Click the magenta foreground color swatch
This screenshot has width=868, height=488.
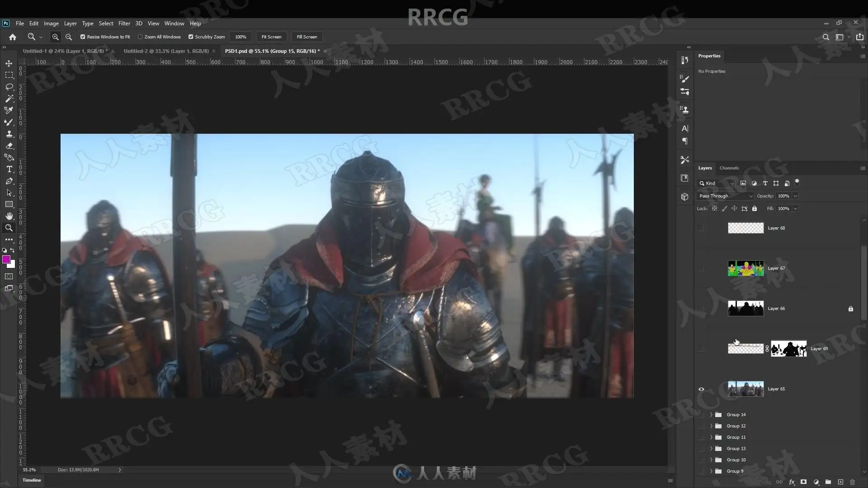click(6, 259)
